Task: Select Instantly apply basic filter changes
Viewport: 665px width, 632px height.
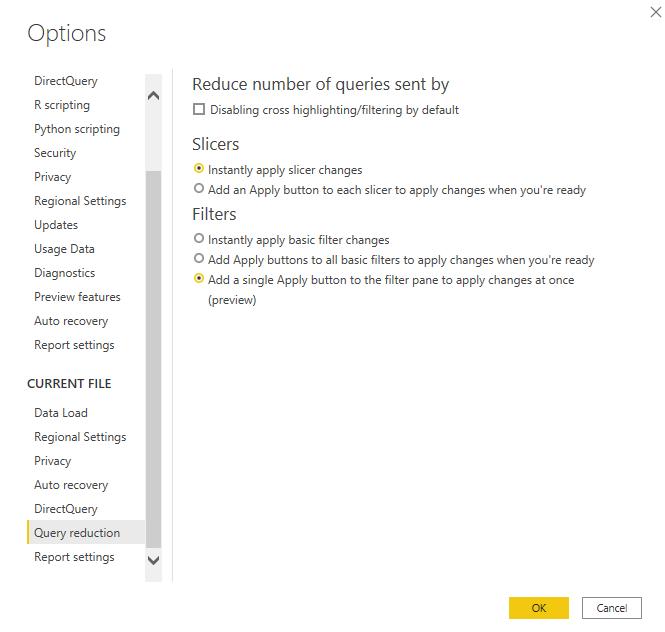Action: (199, 239)
